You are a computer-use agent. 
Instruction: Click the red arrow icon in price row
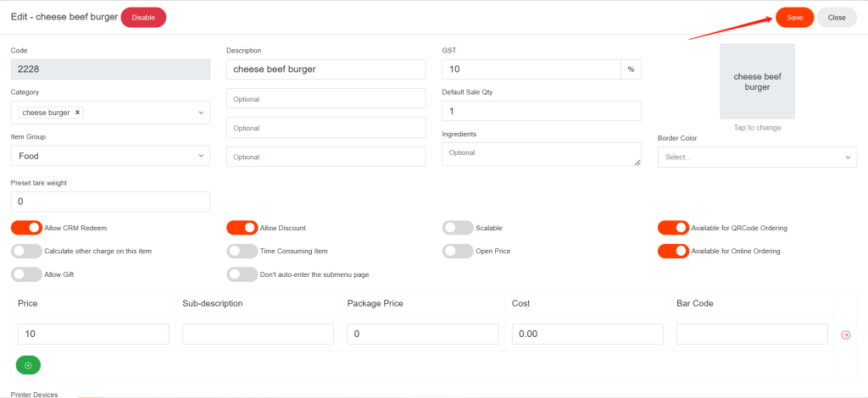(845, 334)
